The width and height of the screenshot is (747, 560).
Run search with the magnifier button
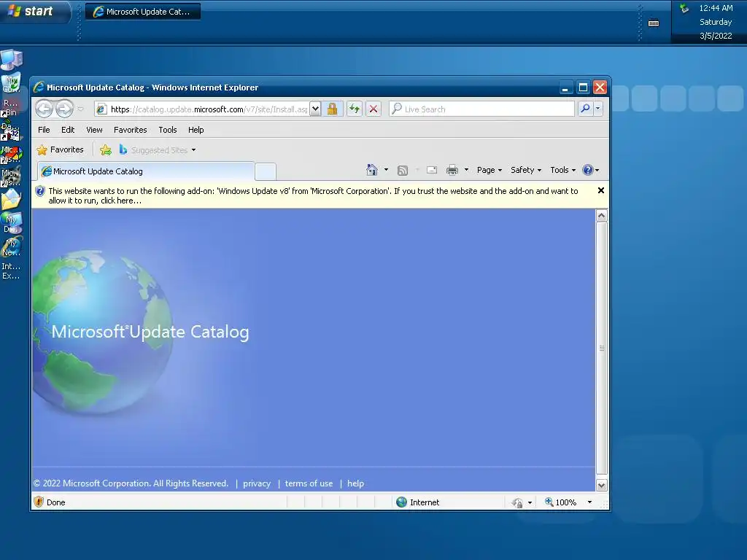[586, 109]
